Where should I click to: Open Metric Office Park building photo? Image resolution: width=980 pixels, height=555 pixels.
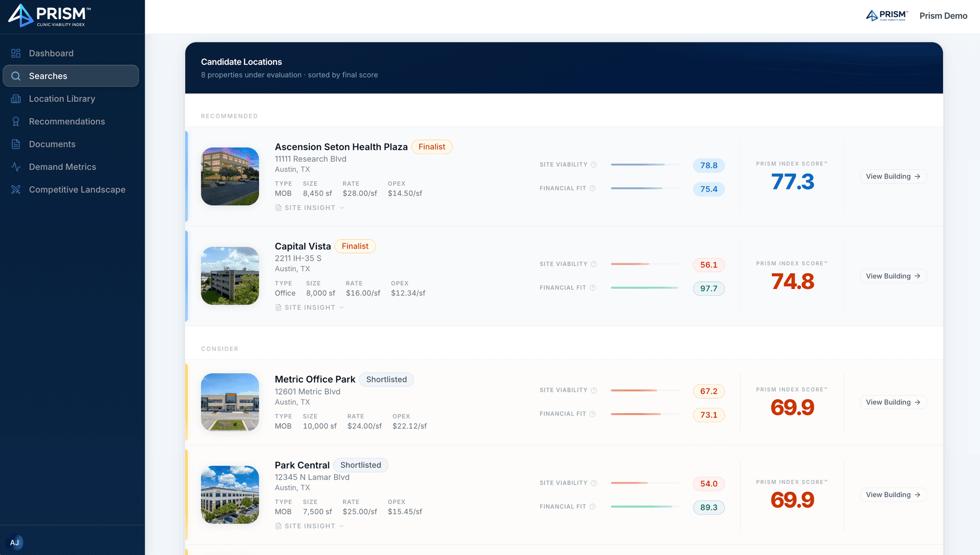230,402
